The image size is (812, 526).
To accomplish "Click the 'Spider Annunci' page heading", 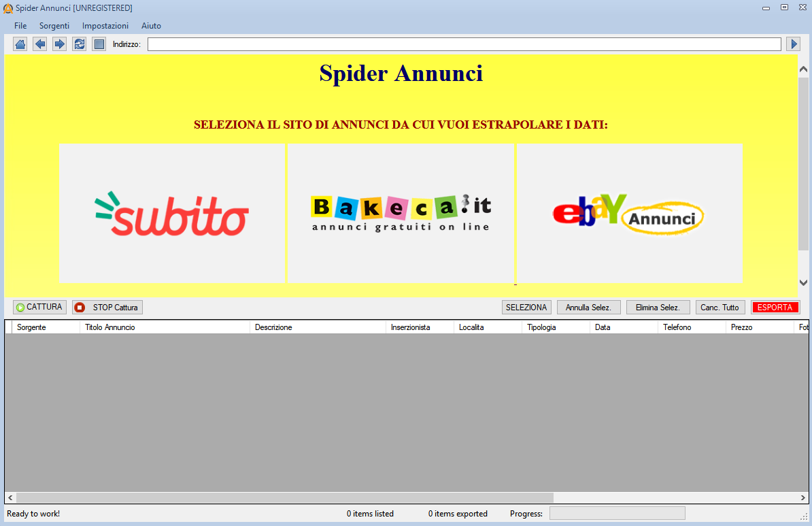I will [401, 73].
